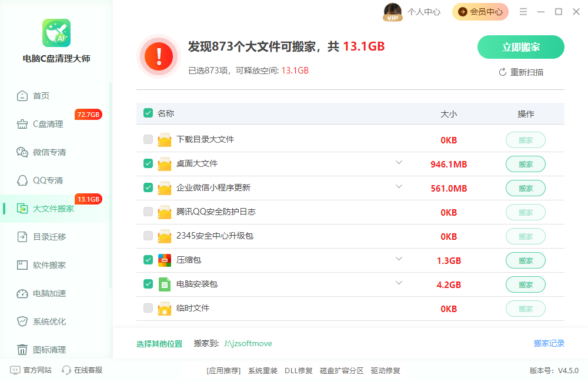Click the 重新扫描 refresh icon

coord(503,72)
